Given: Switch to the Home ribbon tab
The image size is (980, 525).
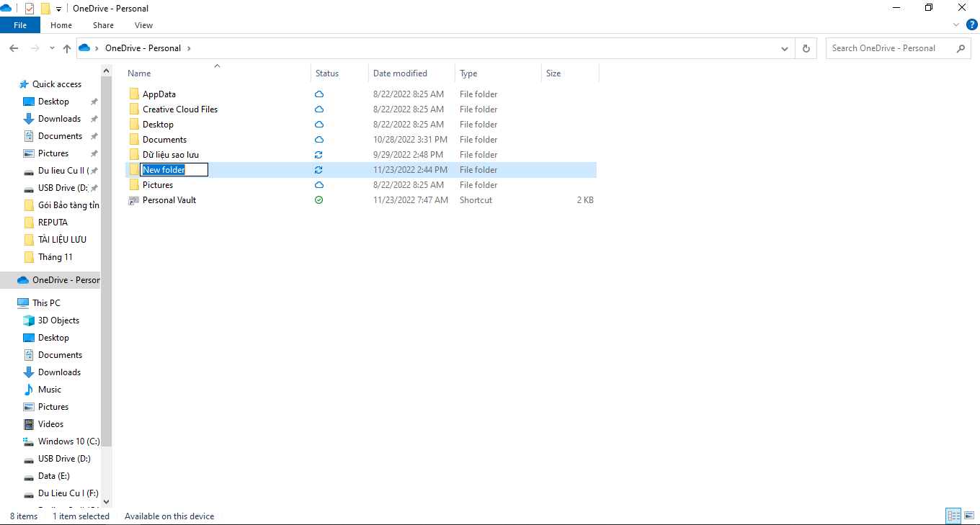Looking at the screenshot, I should [x=61, y=25].
